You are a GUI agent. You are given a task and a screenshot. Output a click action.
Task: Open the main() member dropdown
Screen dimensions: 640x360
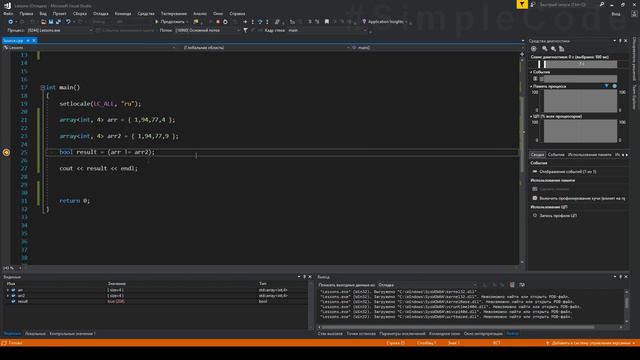[436, 47]
